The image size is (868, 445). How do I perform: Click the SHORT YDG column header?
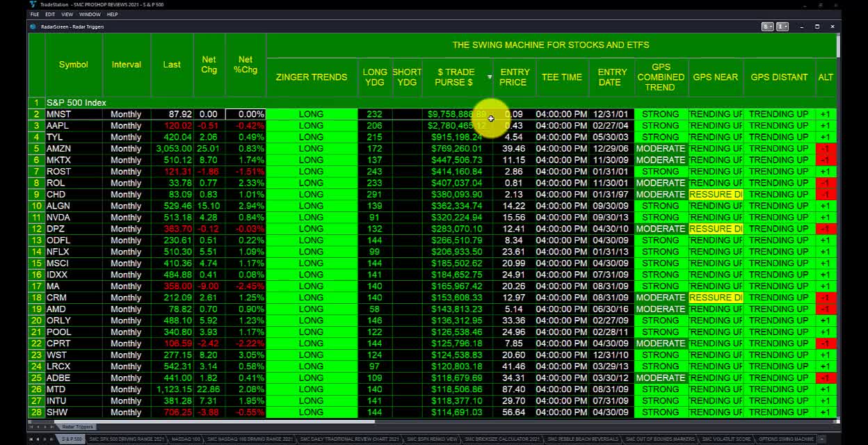click(407, 77)
